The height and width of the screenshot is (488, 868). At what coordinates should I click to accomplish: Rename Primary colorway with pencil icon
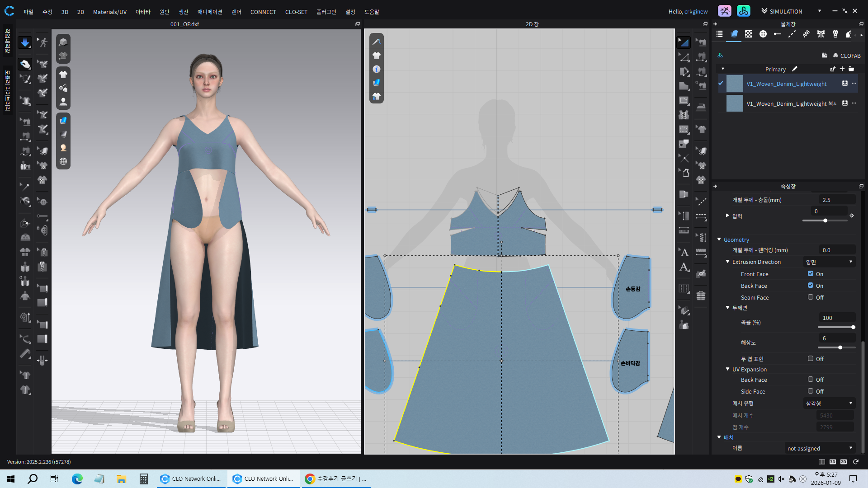click(795, 69)
